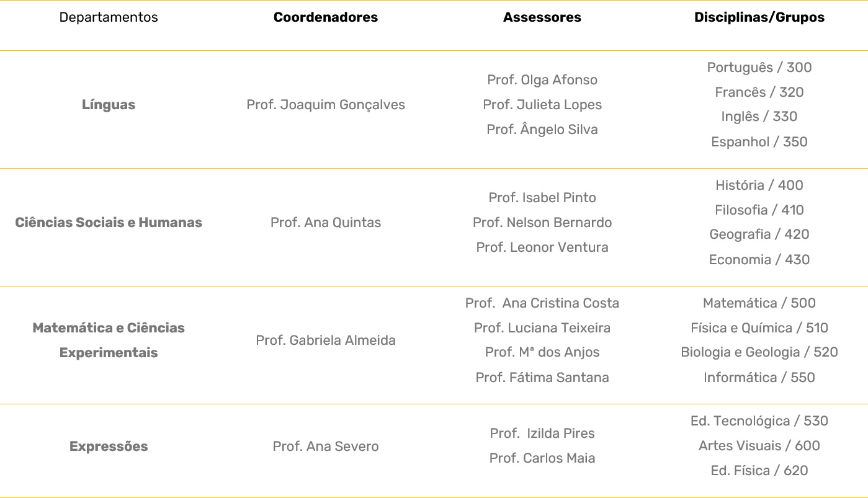Select Artes Visuais / 600 entry
The width and height of the screenshot is (868, 498).
click(759, 446)
